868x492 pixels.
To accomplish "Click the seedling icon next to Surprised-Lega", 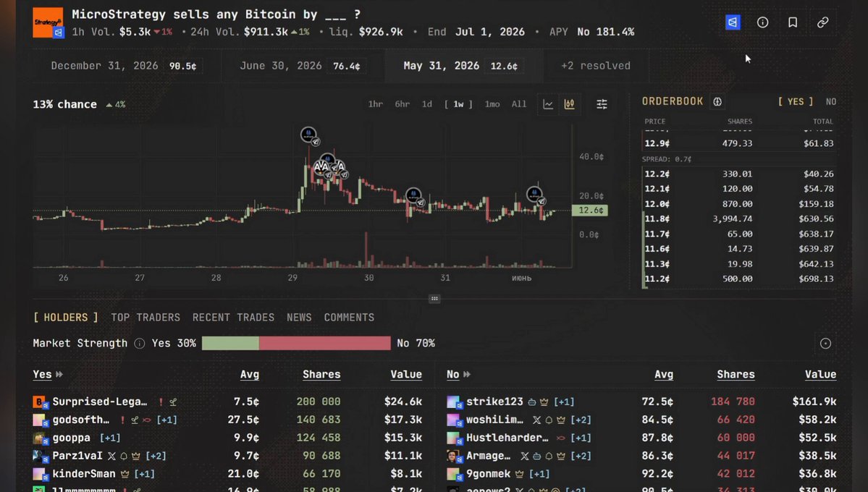I will pyautogui.click(x=173, y=402).
